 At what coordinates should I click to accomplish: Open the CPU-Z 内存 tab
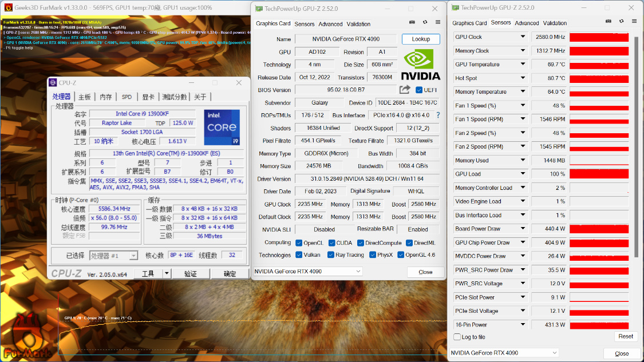105,97
